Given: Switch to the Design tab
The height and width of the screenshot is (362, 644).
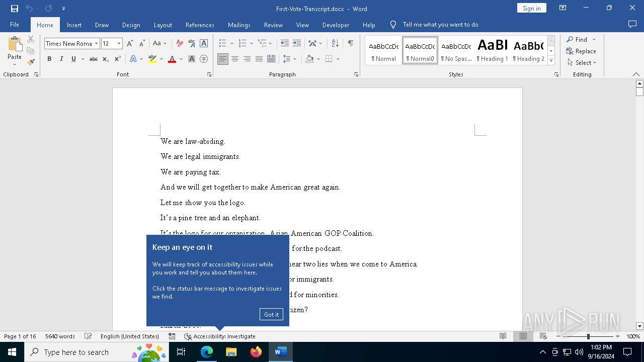Looking at the screenshot, I should tap(131, 25).
